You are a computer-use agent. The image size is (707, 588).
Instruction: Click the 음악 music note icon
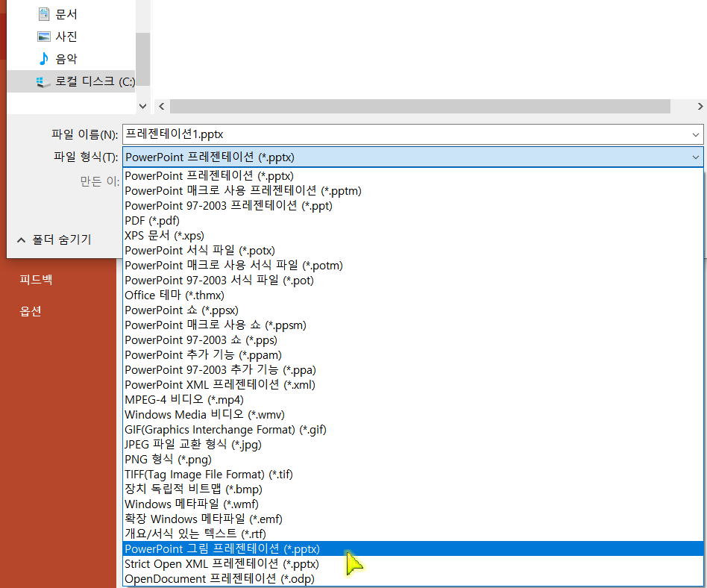tap(44, 59)
